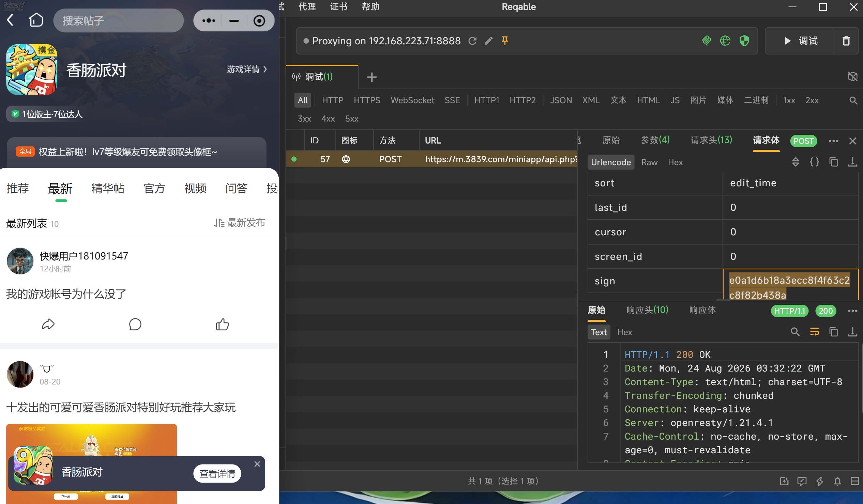Switch to the 视频 forum tab
The height and width of the screenshot is (504, 863).
coord(196,188)
